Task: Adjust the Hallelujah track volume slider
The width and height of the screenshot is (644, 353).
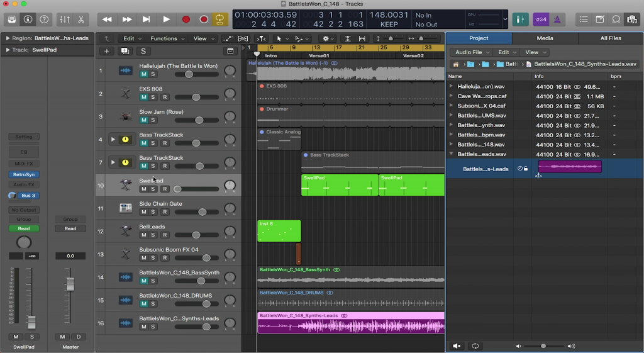Action: [x=189, y=74]
